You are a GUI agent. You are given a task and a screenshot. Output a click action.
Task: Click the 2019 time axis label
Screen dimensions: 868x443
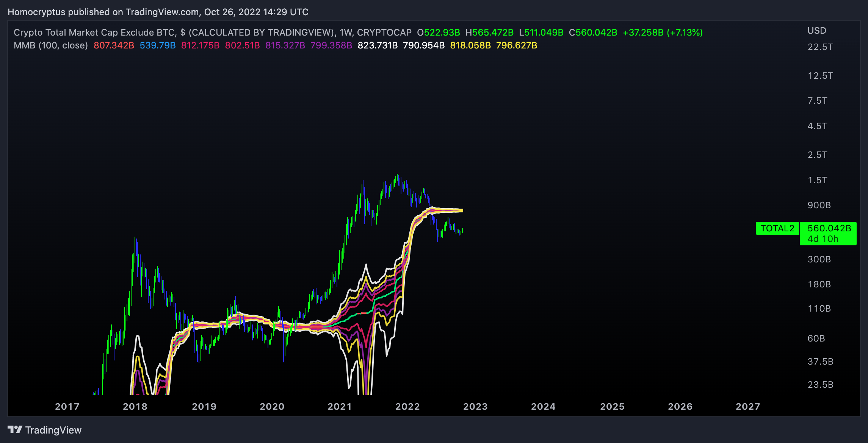tap(204, 407)
